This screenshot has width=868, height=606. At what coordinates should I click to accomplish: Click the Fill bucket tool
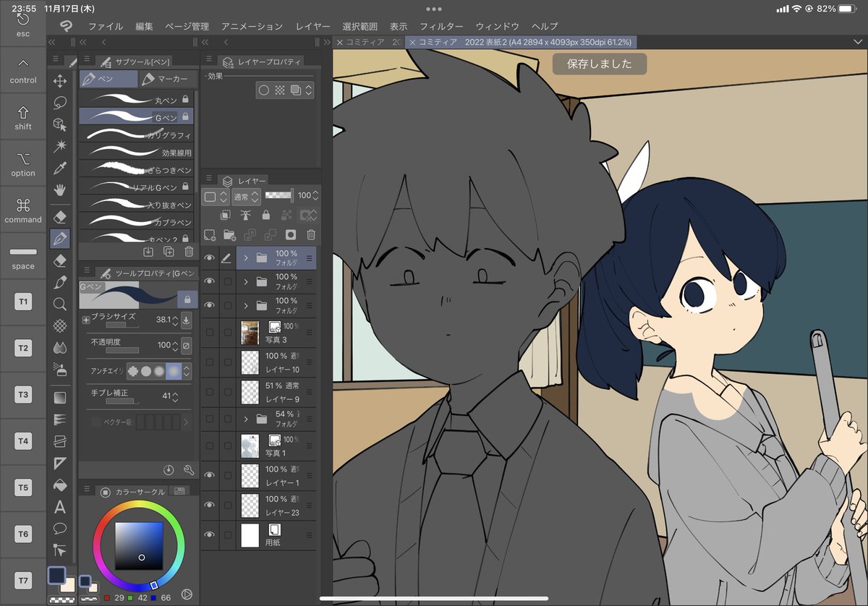point(61,485)
